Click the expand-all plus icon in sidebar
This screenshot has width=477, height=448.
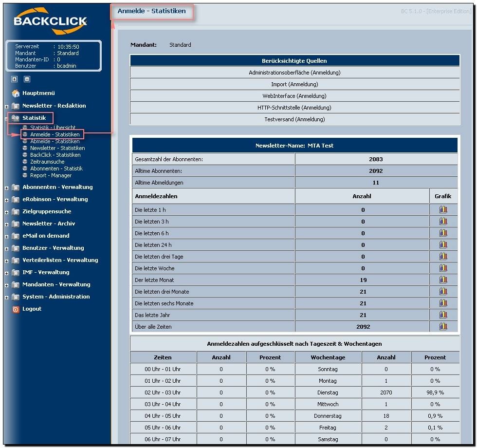pos(15,79)
